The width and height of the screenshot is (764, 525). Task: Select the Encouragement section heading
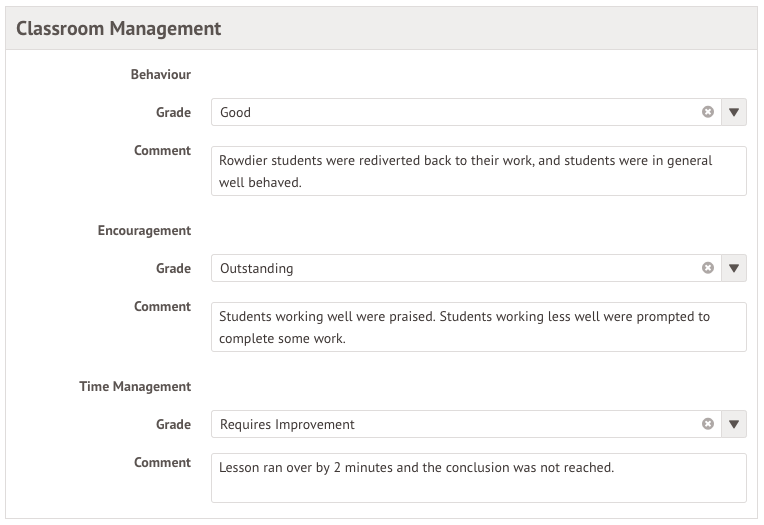pyautogui.click(x=144, y=231)
